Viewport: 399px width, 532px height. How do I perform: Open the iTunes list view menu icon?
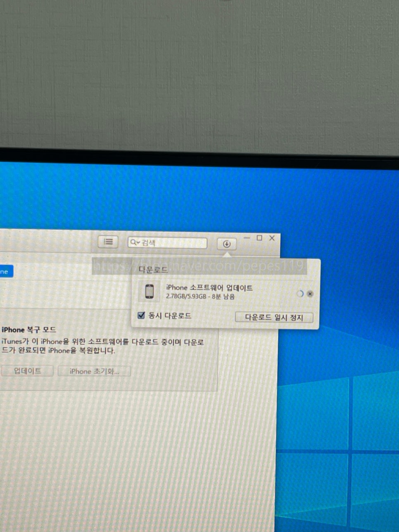pos(108,242)
